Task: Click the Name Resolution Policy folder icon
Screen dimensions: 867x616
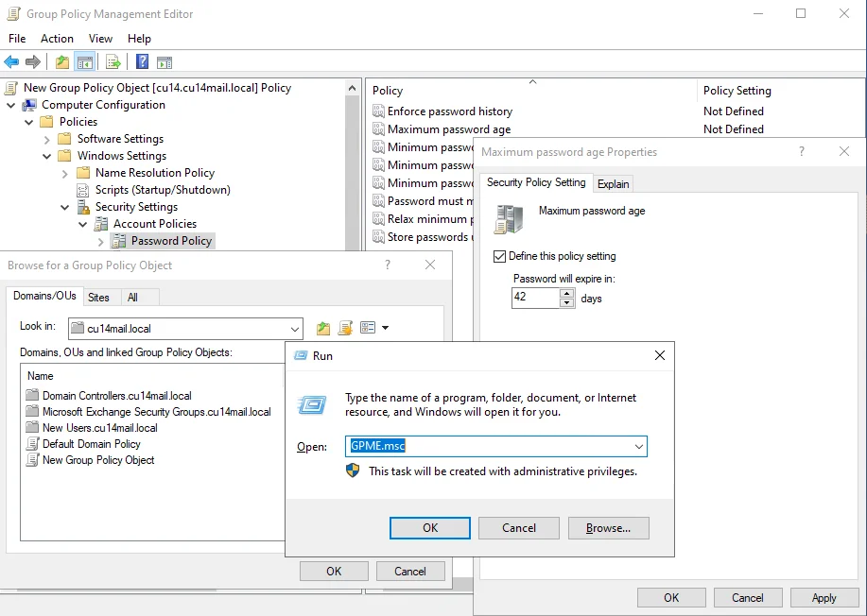Action: (x=83, y=173)
